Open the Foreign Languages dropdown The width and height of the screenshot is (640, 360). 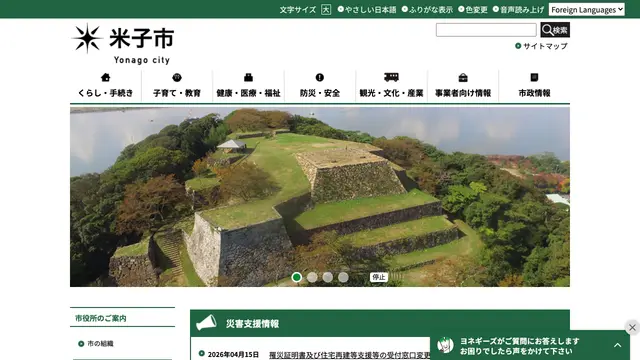point(587,9)
